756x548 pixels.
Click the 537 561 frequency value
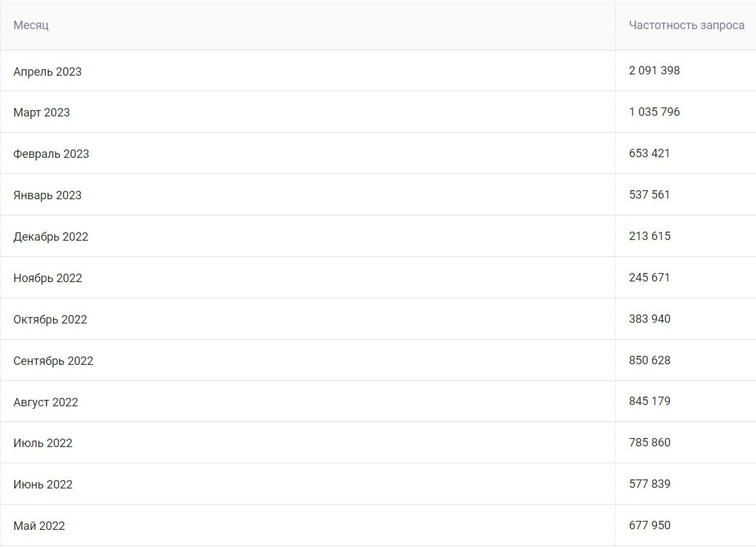coord(649,195)
